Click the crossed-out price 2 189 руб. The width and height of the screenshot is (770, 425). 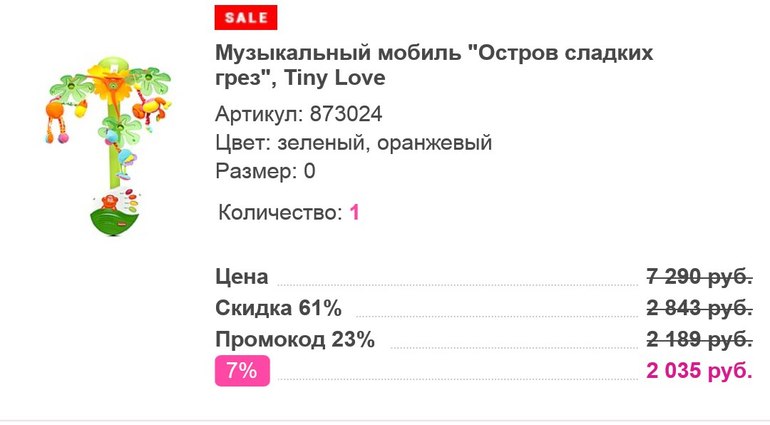click(x=699, y=339)
